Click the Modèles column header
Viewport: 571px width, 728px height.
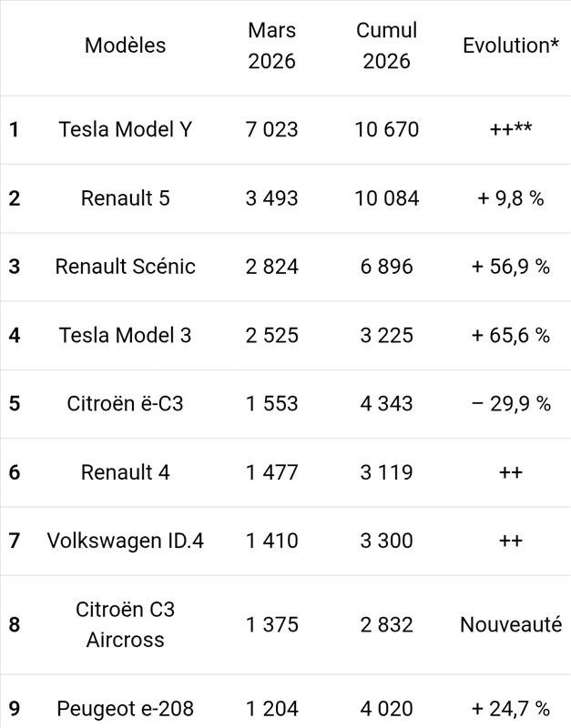coord(125,45)
